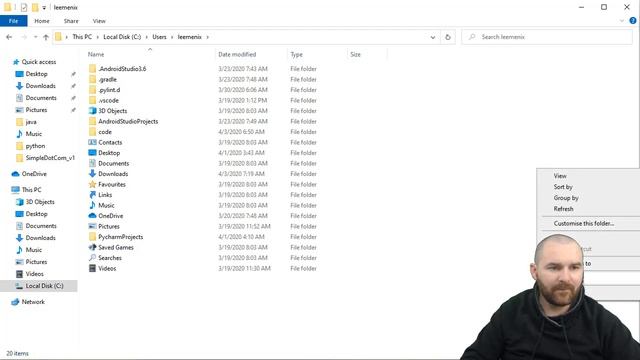640x360 pixels.
Task: Expand address bar history dropdown
Action: pyautogui.click(x=433, y=37)
